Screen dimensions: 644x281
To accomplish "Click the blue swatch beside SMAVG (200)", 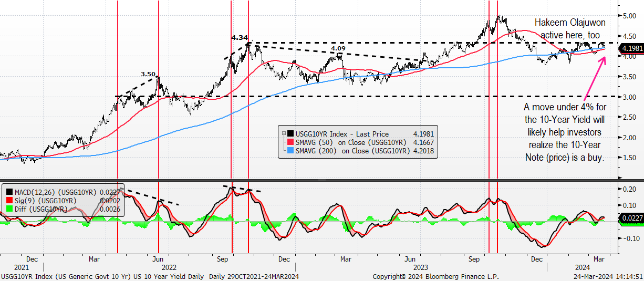I will (x=292, y=151).
